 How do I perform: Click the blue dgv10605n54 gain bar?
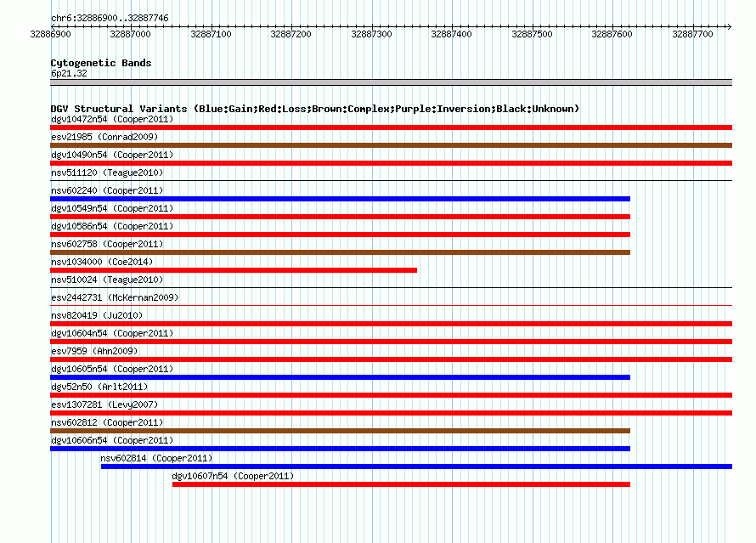click(340, 377)
